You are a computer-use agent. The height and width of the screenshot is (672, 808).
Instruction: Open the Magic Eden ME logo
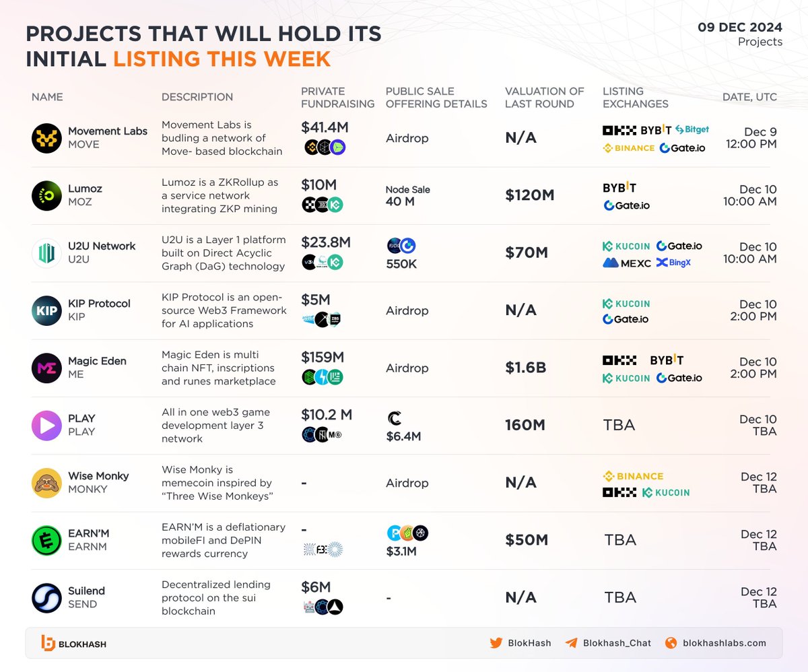46,368
